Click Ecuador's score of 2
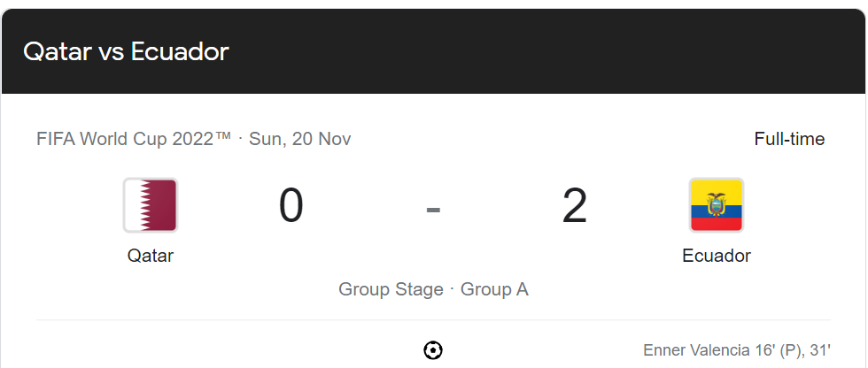868x368 pixels. (575, 205)
